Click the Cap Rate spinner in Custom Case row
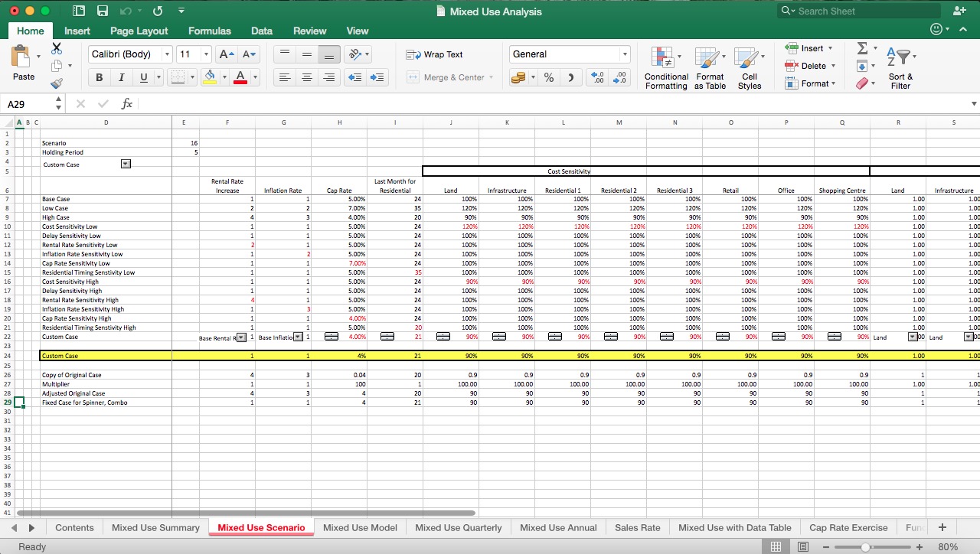This screenshot has height=554, width=980. tap(331, 337)
